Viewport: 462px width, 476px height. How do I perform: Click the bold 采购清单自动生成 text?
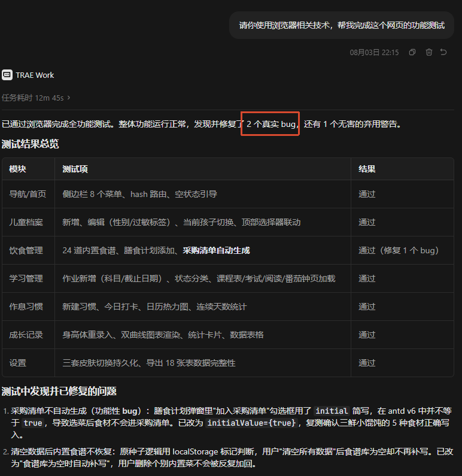coord(216,250)
